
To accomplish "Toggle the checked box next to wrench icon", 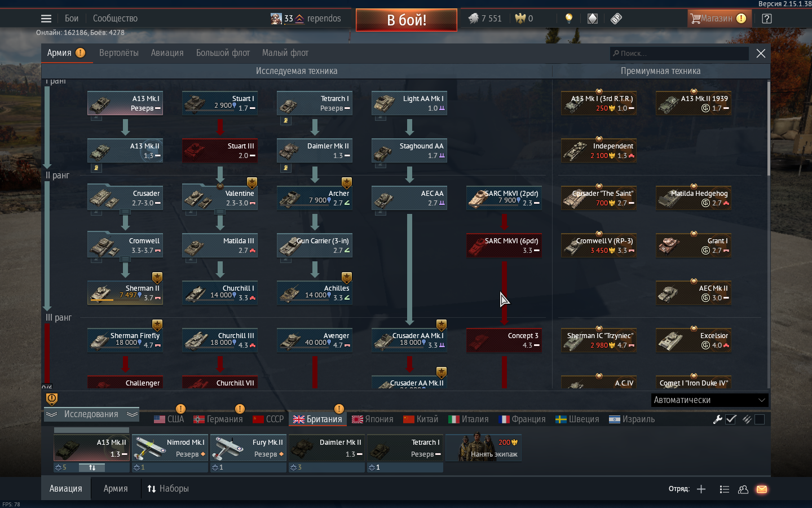I will click(731, 419).
